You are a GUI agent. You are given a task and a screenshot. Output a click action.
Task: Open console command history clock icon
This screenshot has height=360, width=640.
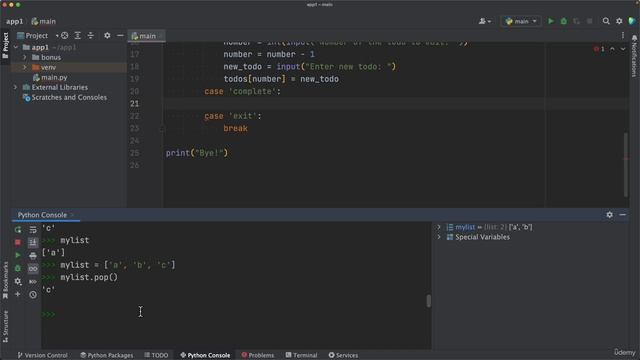pyautogui.click(x=33, y=294)
